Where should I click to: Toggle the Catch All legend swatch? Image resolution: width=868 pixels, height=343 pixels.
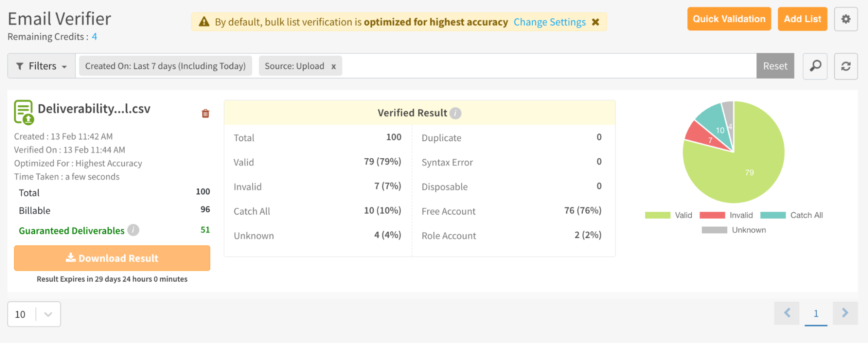pyautogui.click(x=773, y=215)
